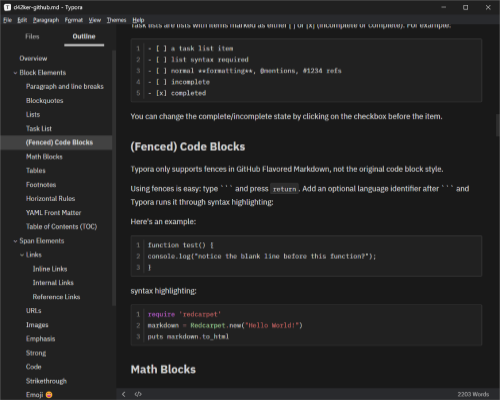The height and width of the screenshot is (400, 500).
Task: Navigate to Horizontal Rules outline entry
Action: tap(50, 198)
